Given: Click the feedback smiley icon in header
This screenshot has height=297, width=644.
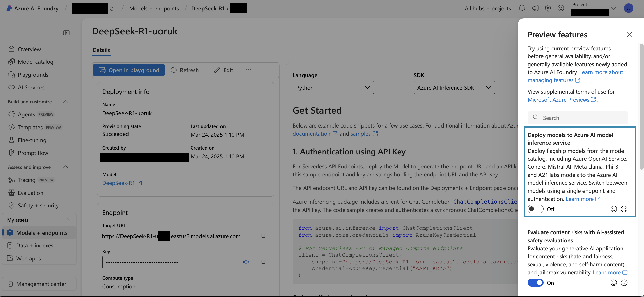Looking at the screenshot, I should click(x=561, y=8).
